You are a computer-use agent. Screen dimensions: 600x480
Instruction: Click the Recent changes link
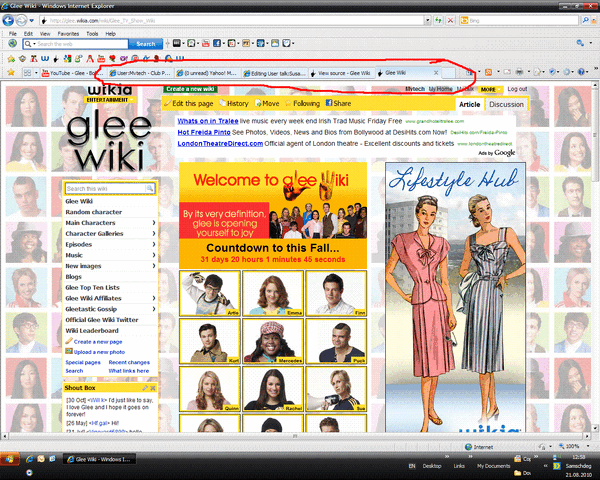pyautogui.click(x=129, y=362)
